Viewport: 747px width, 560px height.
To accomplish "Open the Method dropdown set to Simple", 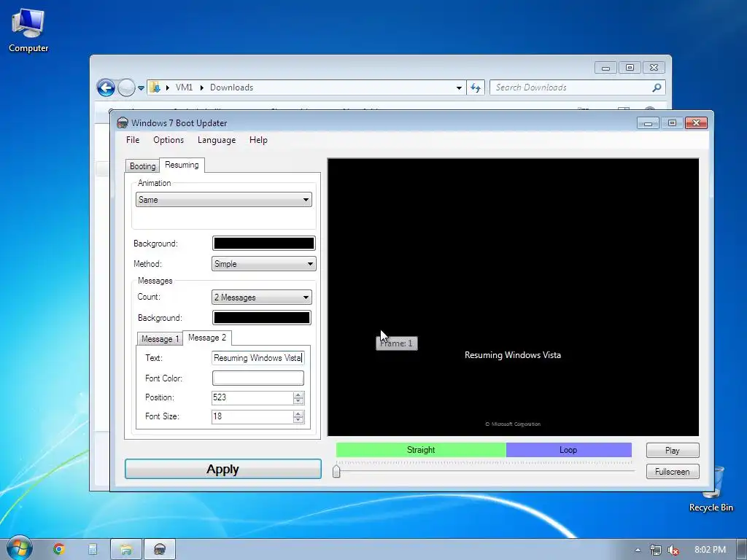I will (263, 264).
